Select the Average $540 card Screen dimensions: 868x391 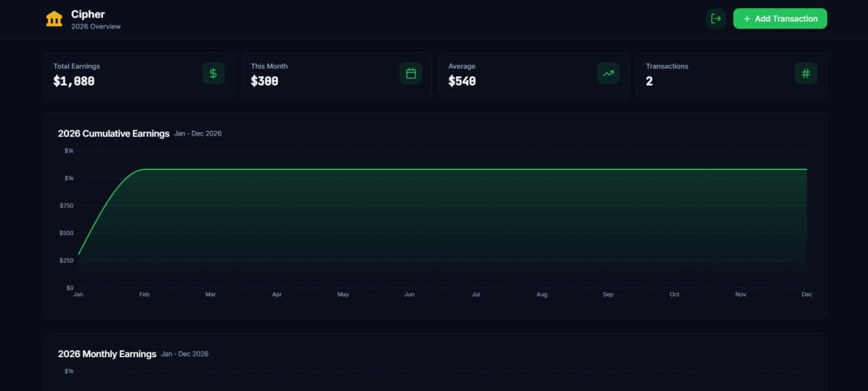coord(515,75)
